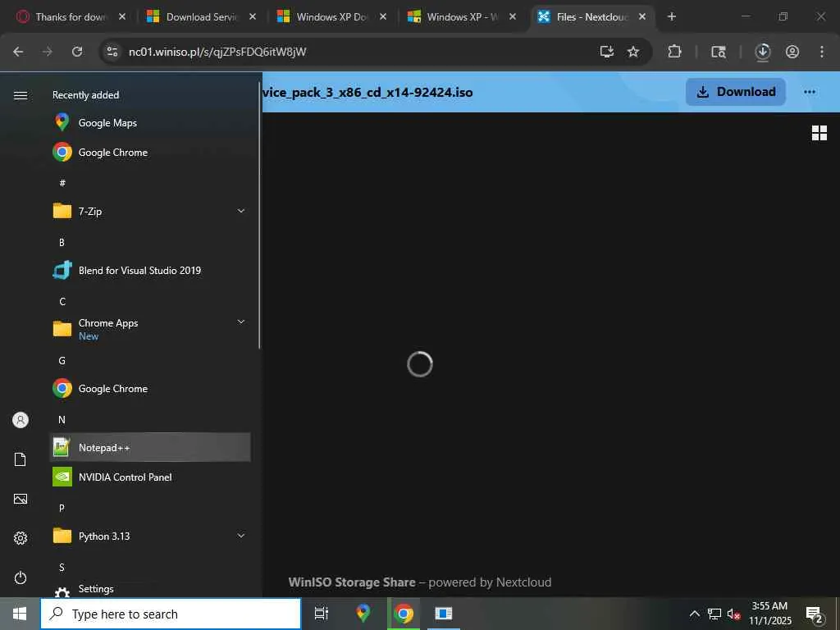
Task: Open the Chrome profile icon
Action: click(x=792, y=52)
